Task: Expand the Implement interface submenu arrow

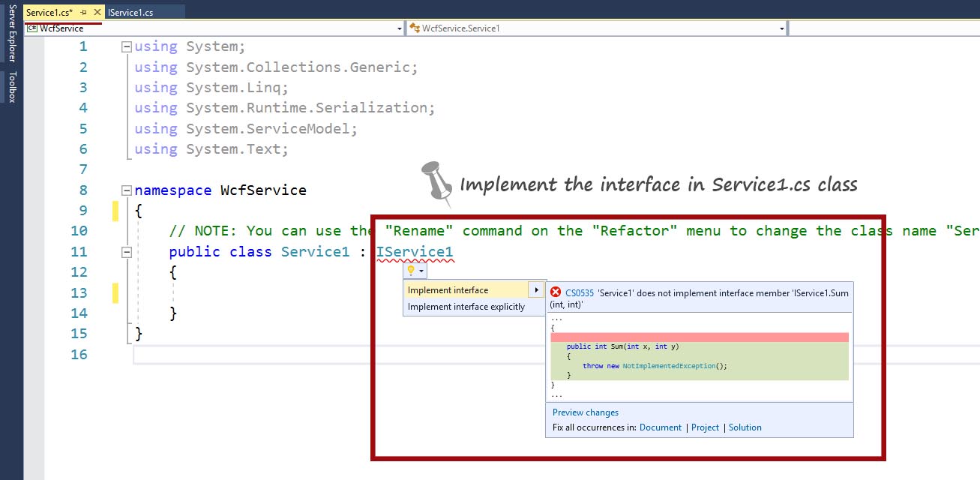Action: [x=536, y=290]
